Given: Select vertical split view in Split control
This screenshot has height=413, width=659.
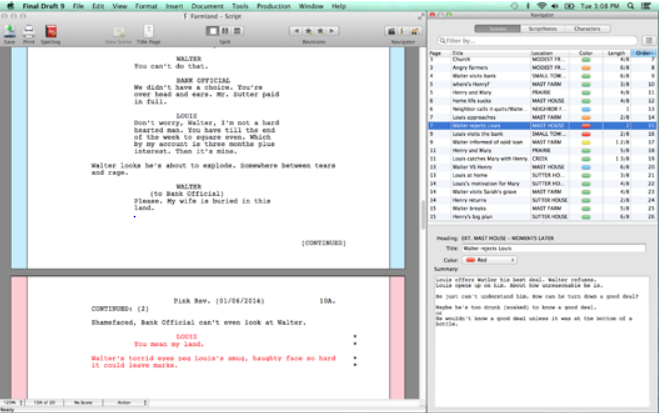Looking at the screenshot, I should (225, 31).
